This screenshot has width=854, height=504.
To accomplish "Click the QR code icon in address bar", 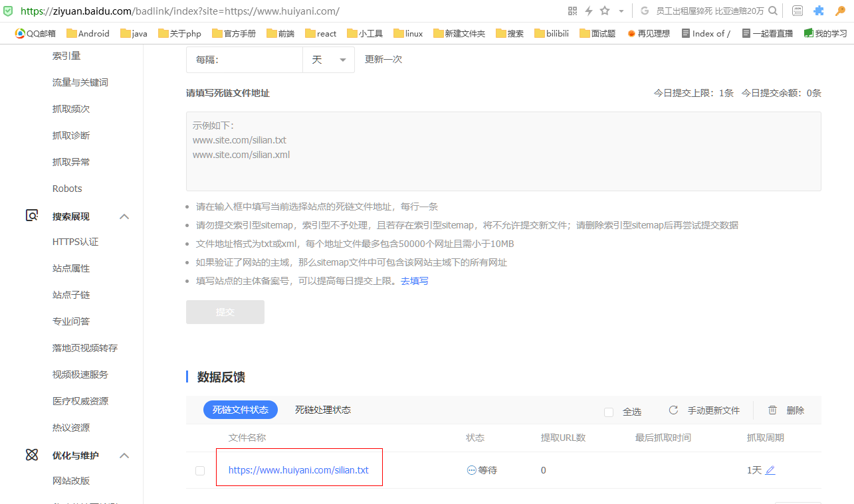I will pos(572,11).
